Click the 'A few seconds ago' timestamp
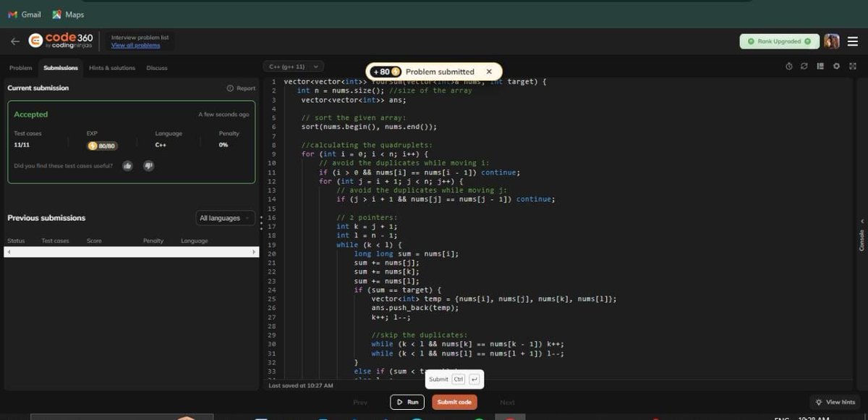The width and height of the screenshot is (868, 420). pyautogui.click(x=224, y=114)
